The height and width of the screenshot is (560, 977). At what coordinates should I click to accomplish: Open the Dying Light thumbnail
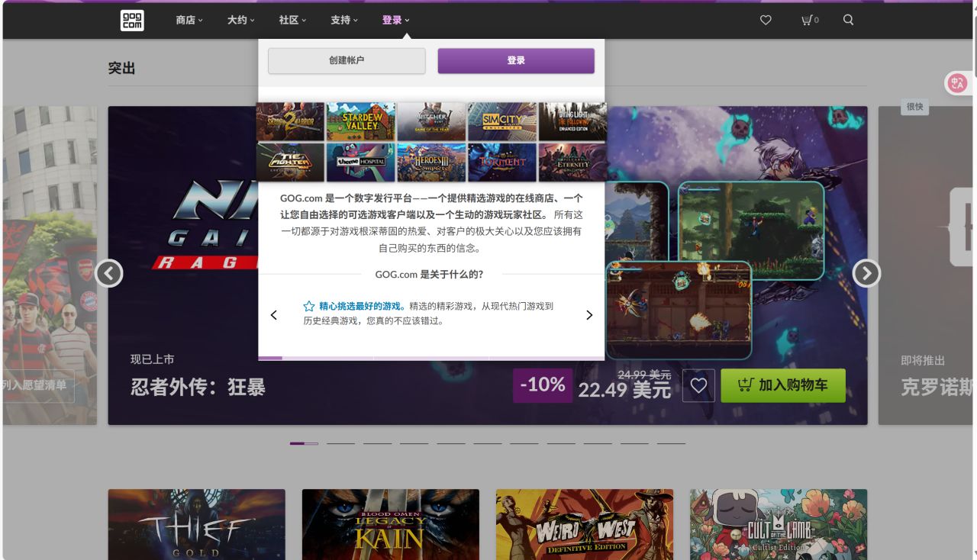pos(572,121)
